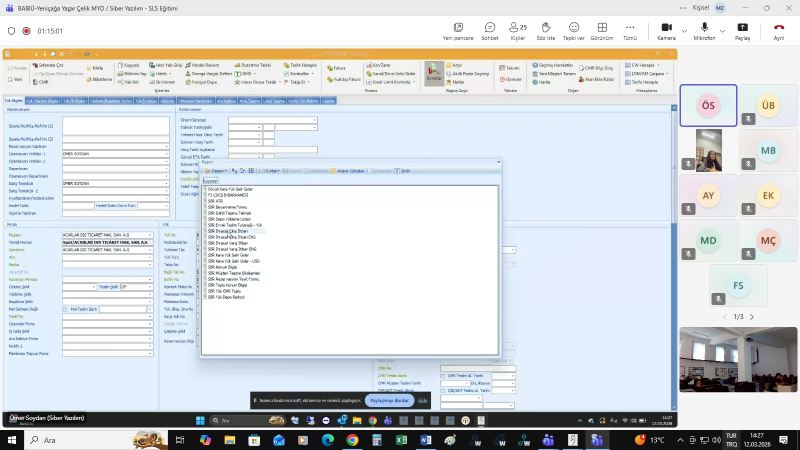
Task: Toggle the Mal Teslim Şartı checkbox
Action: pos(66,310)
